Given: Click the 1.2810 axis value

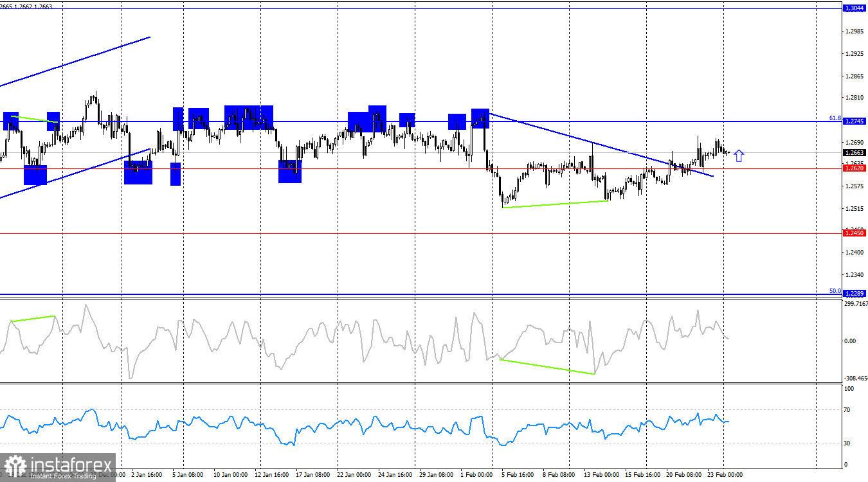Looking at the screenshot, I should pos(856,98).
